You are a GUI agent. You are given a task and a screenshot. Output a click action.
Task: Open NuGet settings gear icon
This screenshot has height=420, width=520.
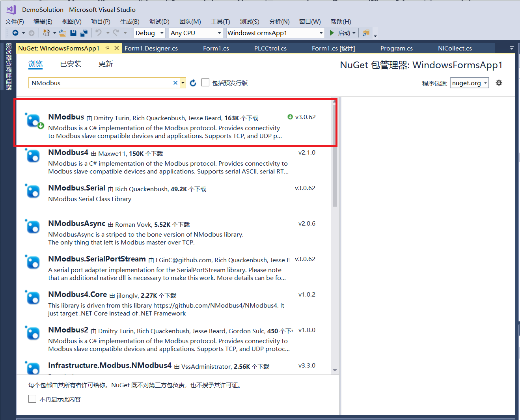[499, 83]
